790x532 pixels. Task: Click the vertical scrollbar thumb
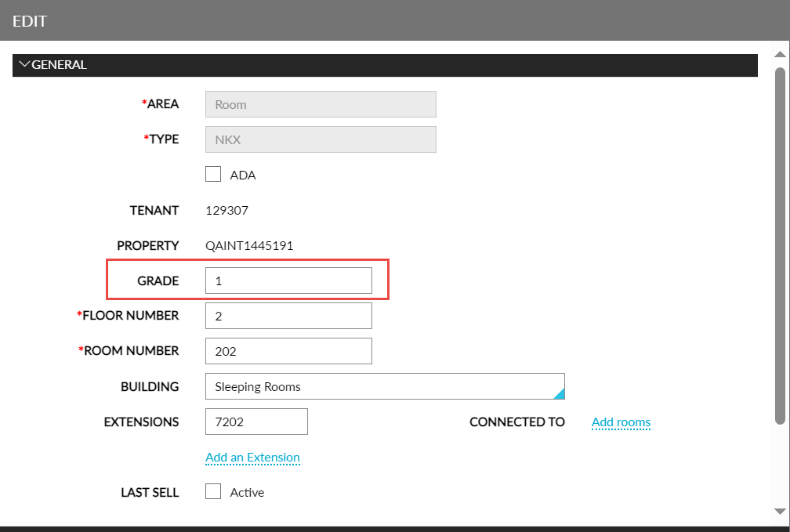pyautogui.click(x=780, y=246)
